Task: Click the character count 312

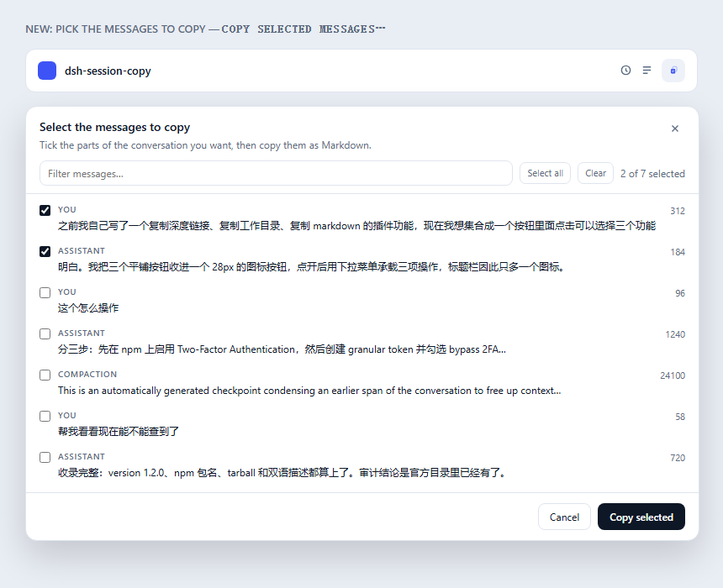Action: coord(678,211)
